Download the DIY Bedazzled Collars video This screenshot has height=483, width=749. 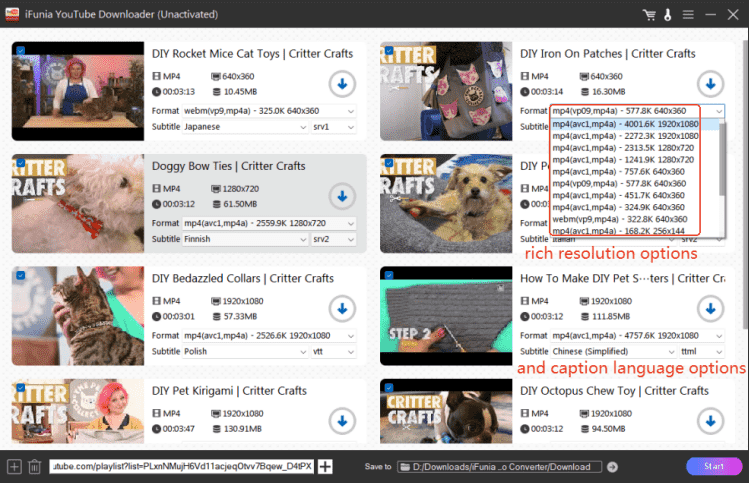342,308
